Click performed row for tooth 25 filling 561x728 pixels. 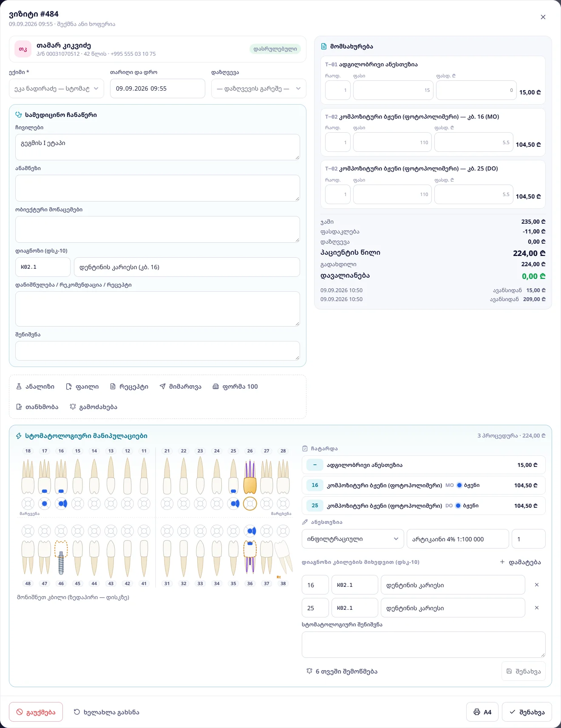[x=424, y=506]
